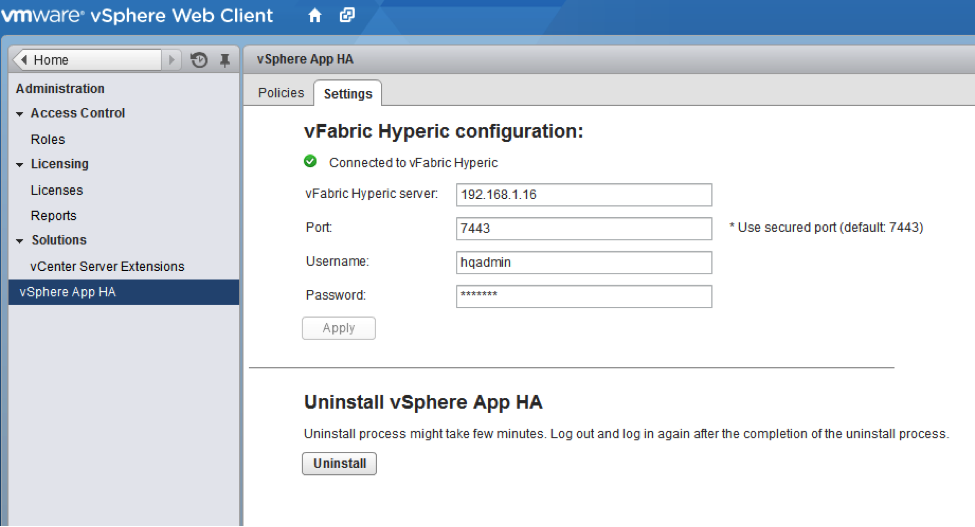Select the Settings tab
This screenshot has height=527, width=975.
[348, 93]
